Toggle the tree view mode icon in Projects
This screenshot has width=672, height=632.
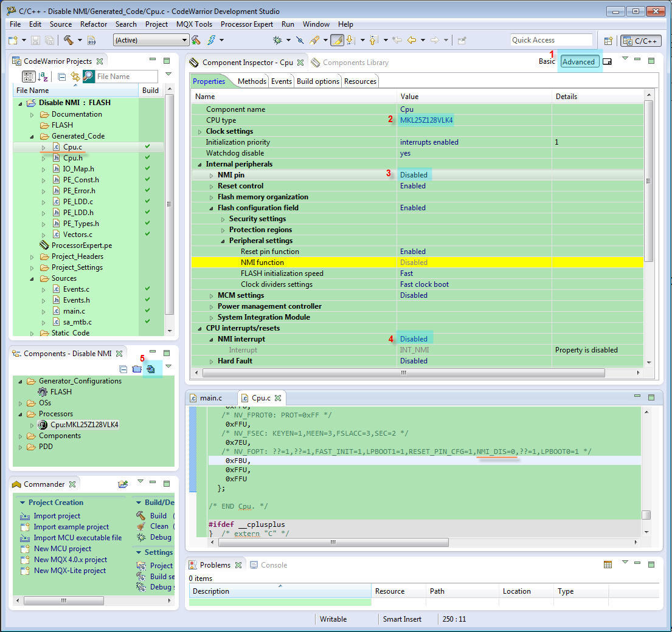click(x=29, y=76)
